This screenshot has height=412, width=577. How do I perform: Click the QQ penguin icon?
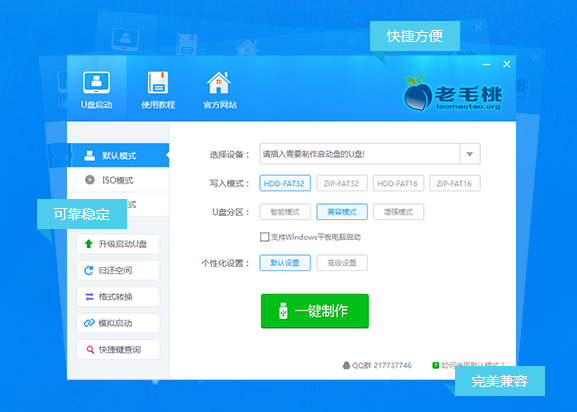pos(346,365)
